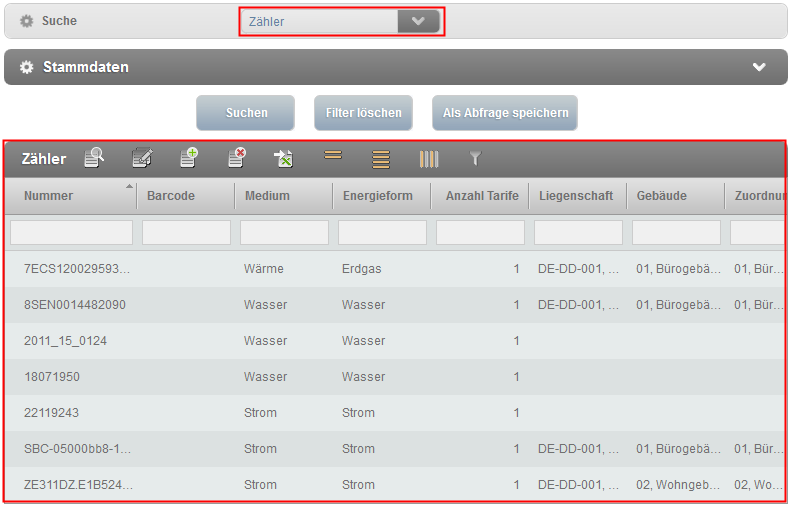Expand the Stammdaten panel chevron
The height and width of the screenshot is (507, 791).
click(x=759, y=67)
